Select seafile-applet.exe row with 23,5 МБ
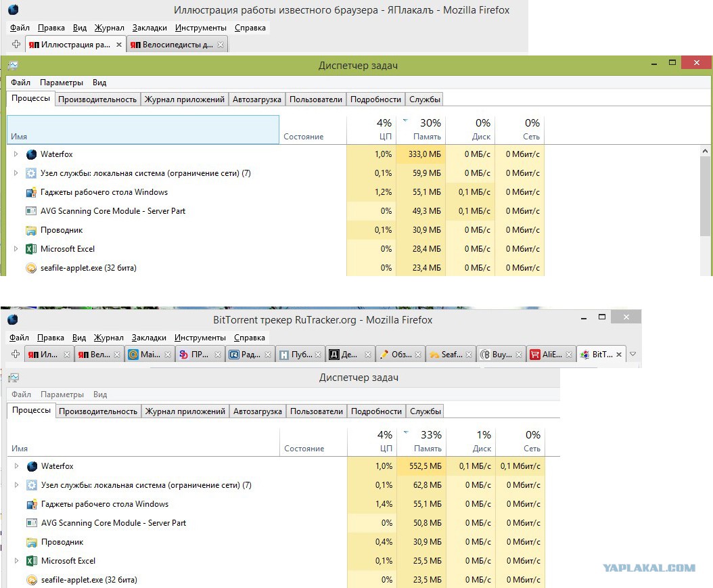Screen dimensions: 713x588 [276, 580]
